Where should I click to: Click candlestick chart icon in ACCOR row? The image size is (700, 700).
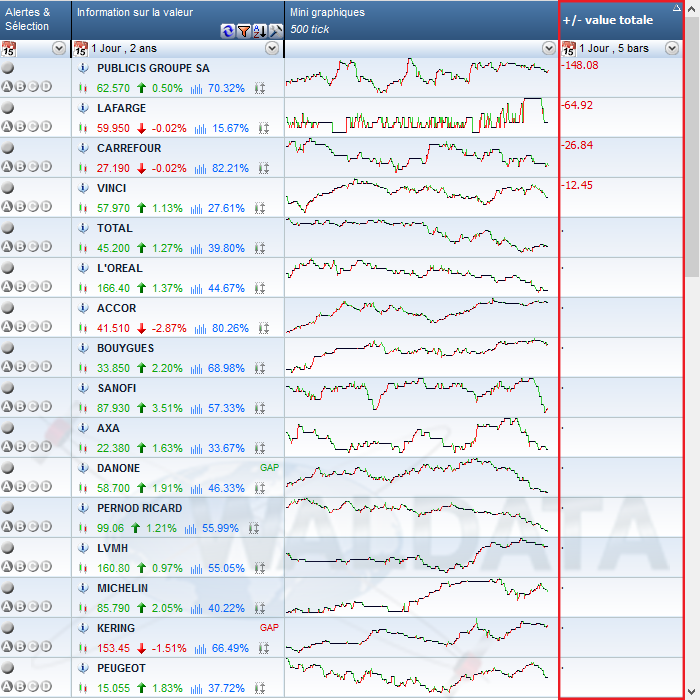pyautogui.click(x=83, y=328)
